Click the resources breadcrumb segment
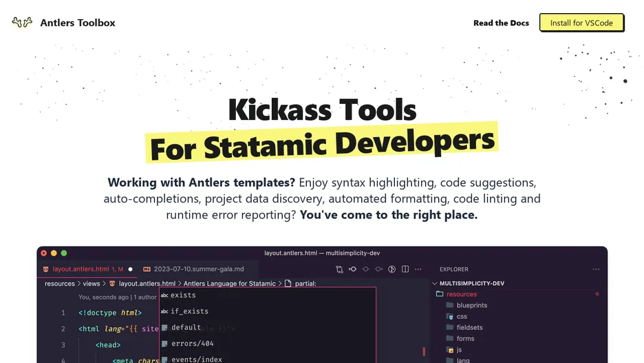644x363 pixels. tap(60, 284)
